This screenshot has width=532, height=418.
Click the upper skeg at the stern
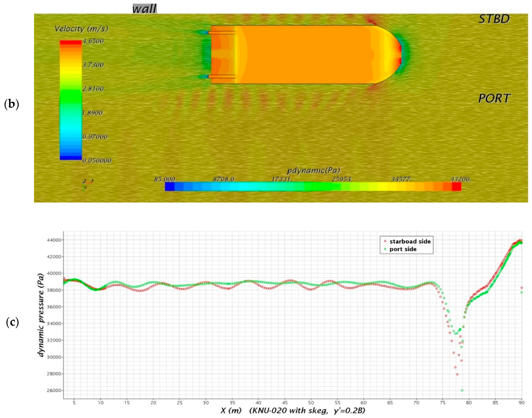[x=222, y=33]
